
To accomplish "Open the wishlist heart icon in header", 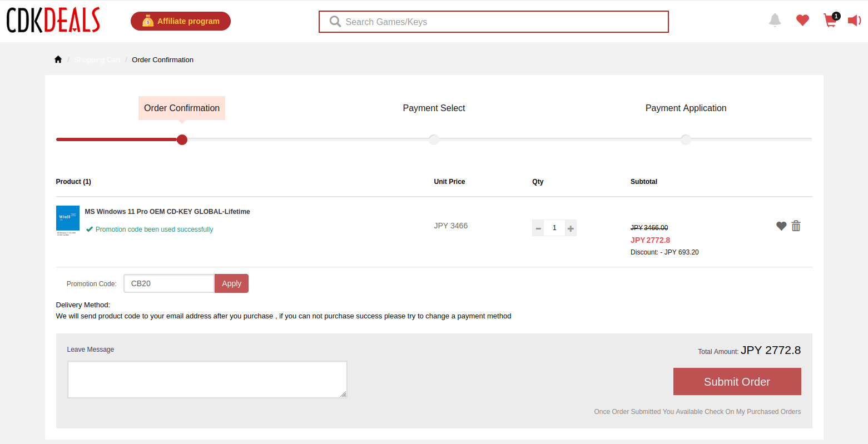I will [x=802, y=21].
